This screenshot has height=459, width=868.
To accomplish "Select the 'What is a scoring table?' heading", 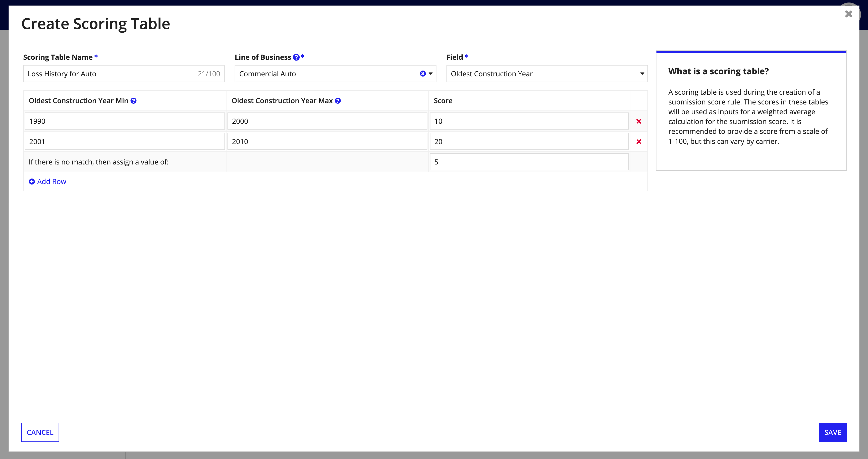I will (x=718, y=71).
